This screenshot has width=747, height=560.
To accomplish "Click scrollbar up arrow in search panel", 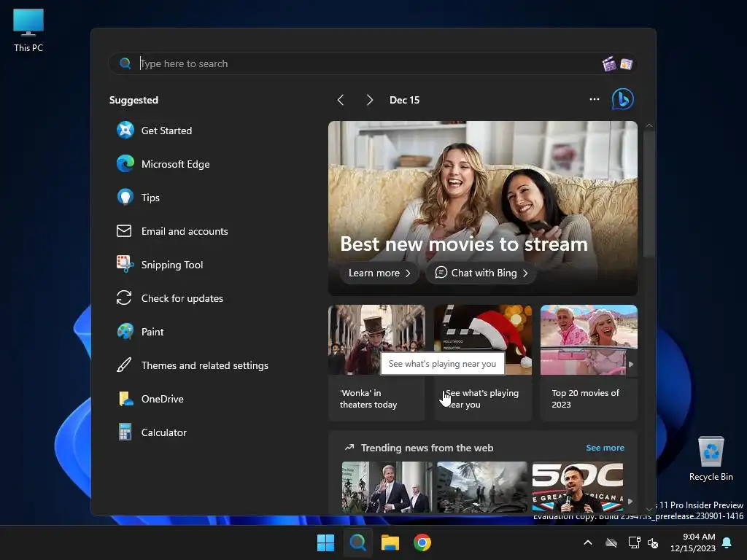I will click(x=649, y=125).
